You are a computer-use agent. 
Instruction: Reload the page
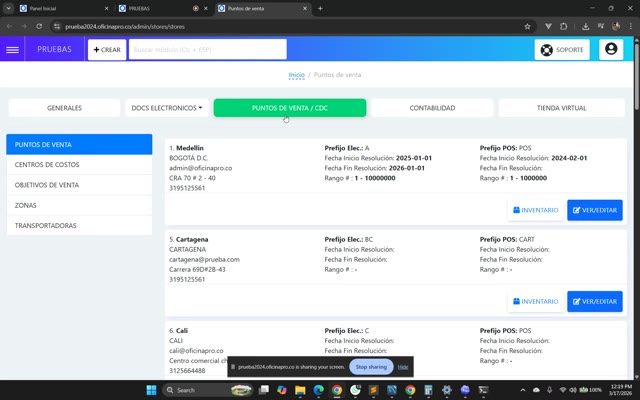[39, 26]
